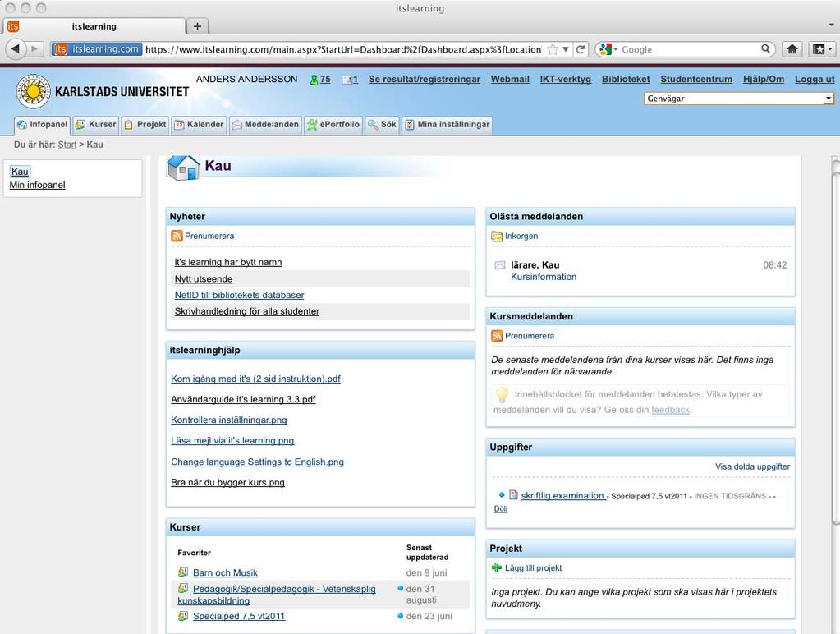The height and width of the screenshot is (634, 840).
Task: Click Visa dolda uppgifter link
Action: click(x=752, y=466)
